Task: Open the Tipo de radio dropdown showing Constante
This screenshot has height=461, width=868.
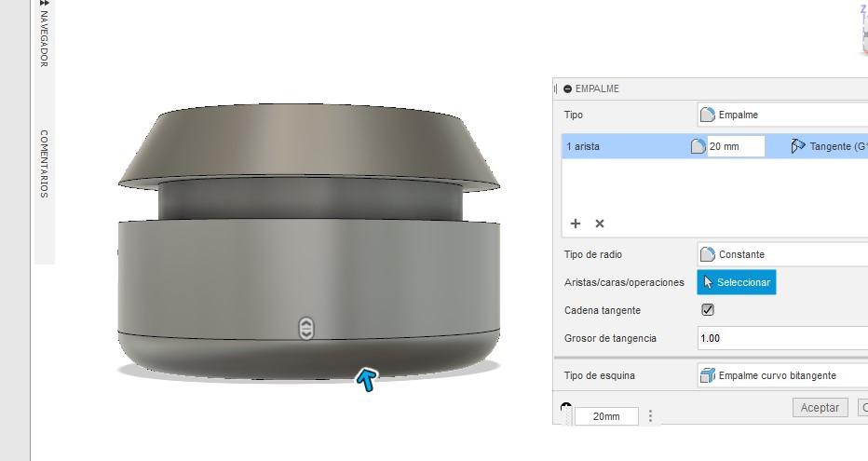Action: point(782,254)
